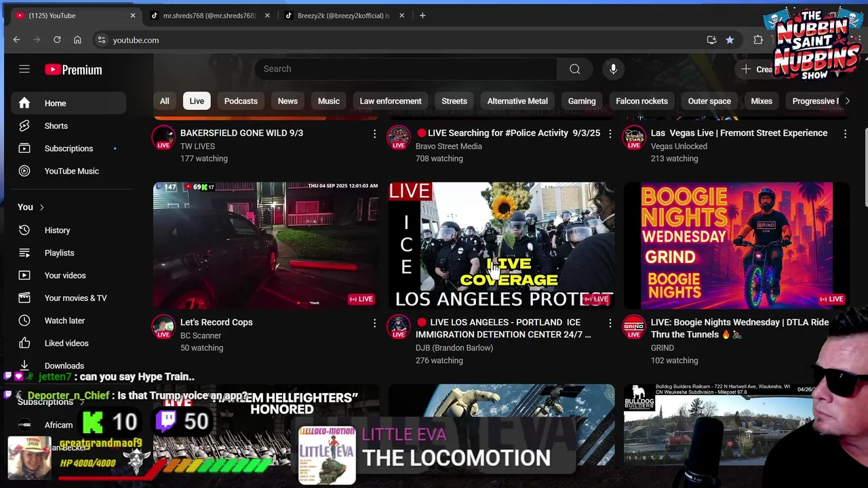Screen dimensions: 868x488
Task: Click the browser home icon
Action: tap(77, 40)
